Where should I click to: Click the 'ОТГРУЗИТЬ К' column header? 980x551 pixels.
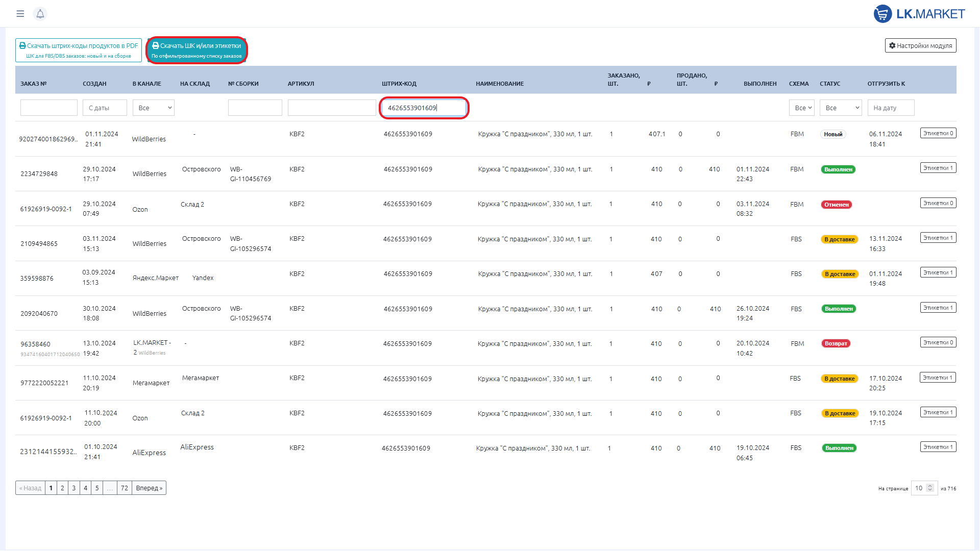[x=886, y=84]
